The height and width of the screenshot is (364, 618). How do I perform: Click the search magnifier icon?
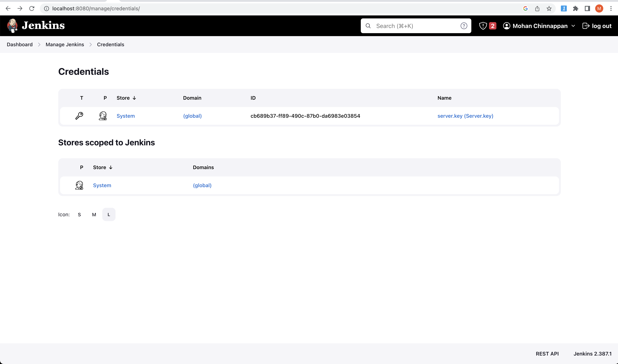368,26
